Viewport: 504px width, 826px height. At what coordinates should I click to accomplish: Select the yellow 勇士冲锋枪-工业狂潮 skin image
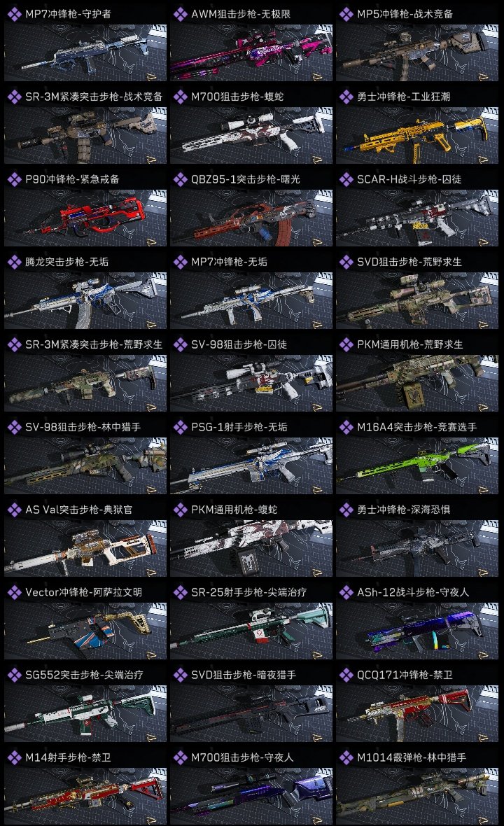point(417,135)
